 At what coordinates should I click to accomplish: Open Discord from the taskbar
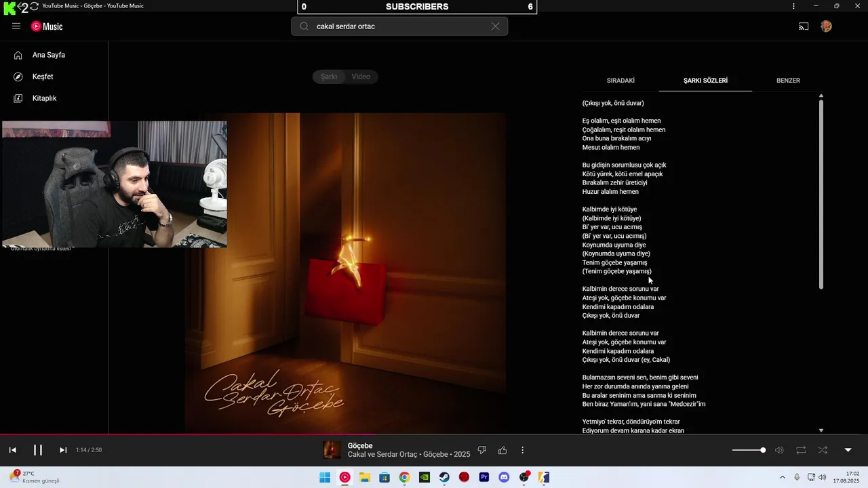click(x=504, y=477)
